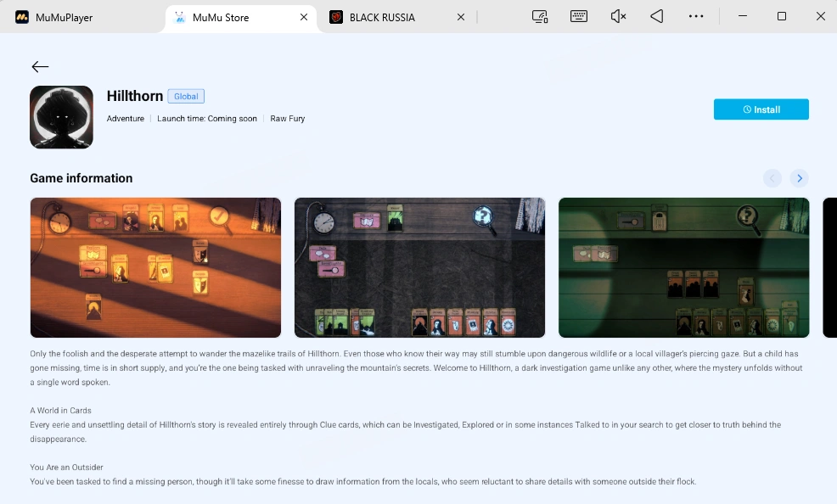The height and width of the screenshot is (504, 837).
Task: Toggle the muted speaker volume icon
Action: click(618, 16)
